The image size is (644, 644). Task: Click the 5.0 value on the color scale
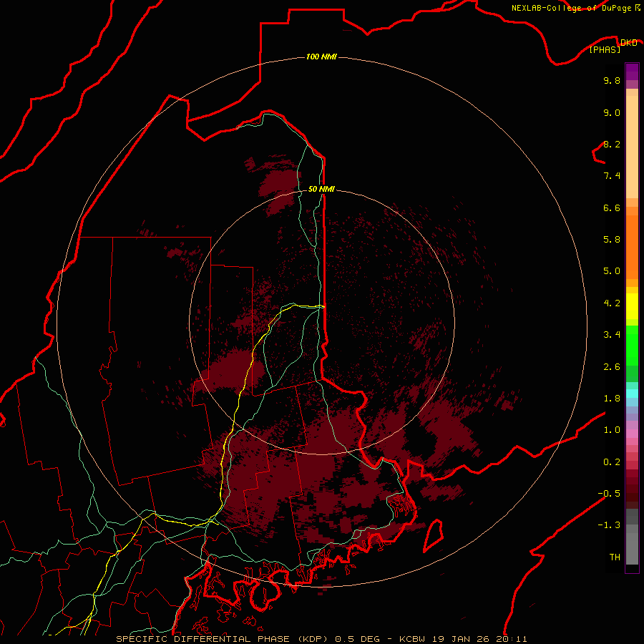click(x=612, y=271)
